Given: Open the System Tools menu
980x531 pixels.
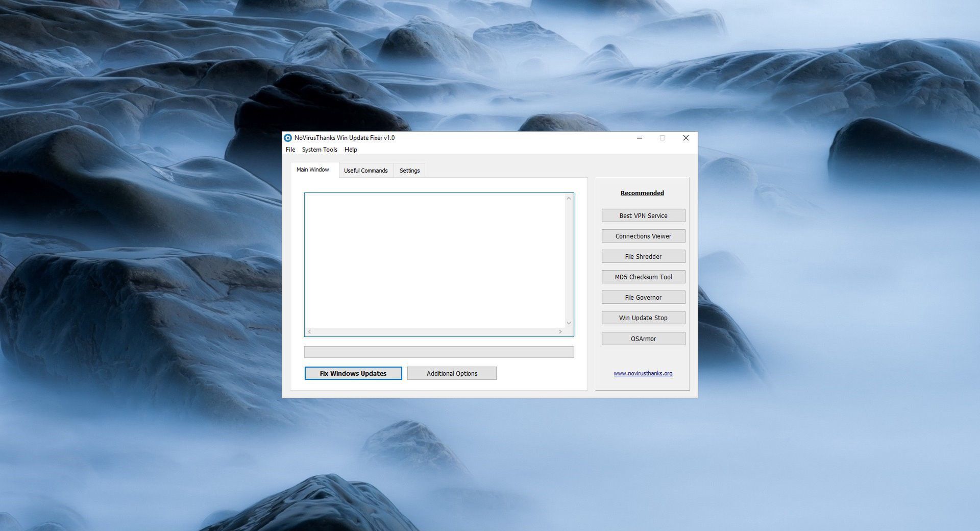Looking at the screenshot, I should pos(319,150).
